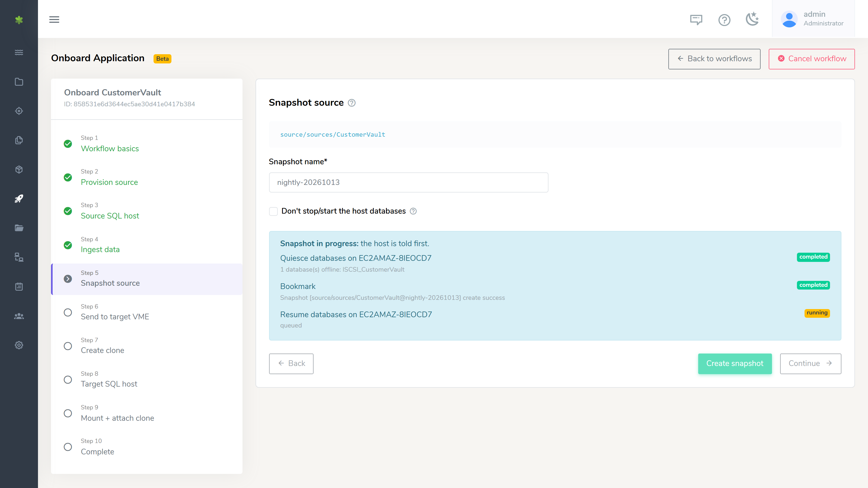Open Step 2 Provision source
This screenshot has width=868, height=488.
pyautogui.click(x=146, y=178)
